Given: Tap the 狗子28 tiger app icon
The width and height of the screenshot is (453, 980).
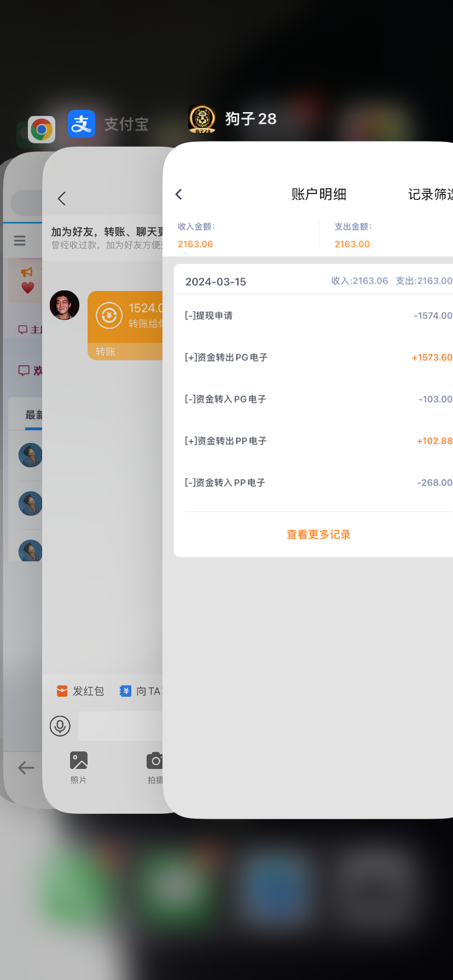Looking at the screenshot, I should click(202, 119).
